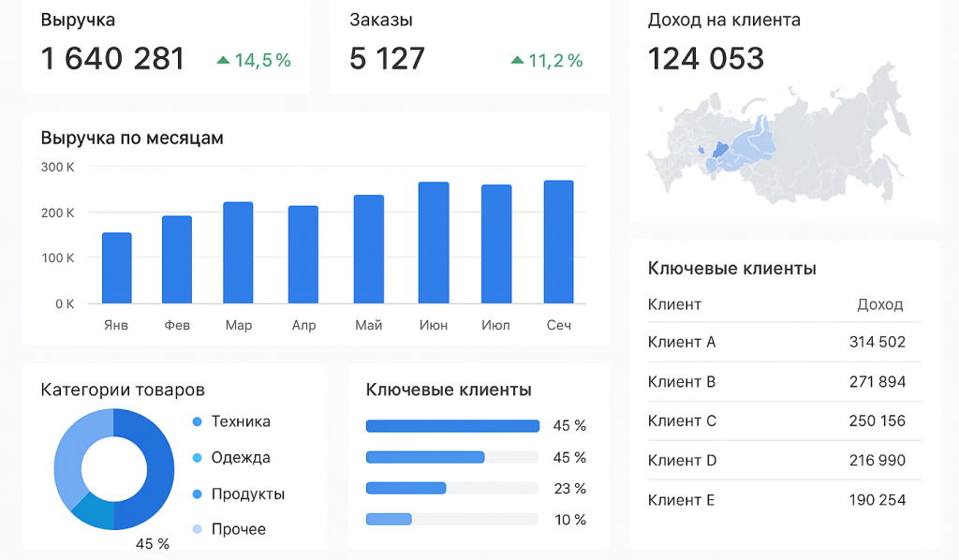
Task: Click the Сеч bar in the monthly chart
Action: pos(558,243)
